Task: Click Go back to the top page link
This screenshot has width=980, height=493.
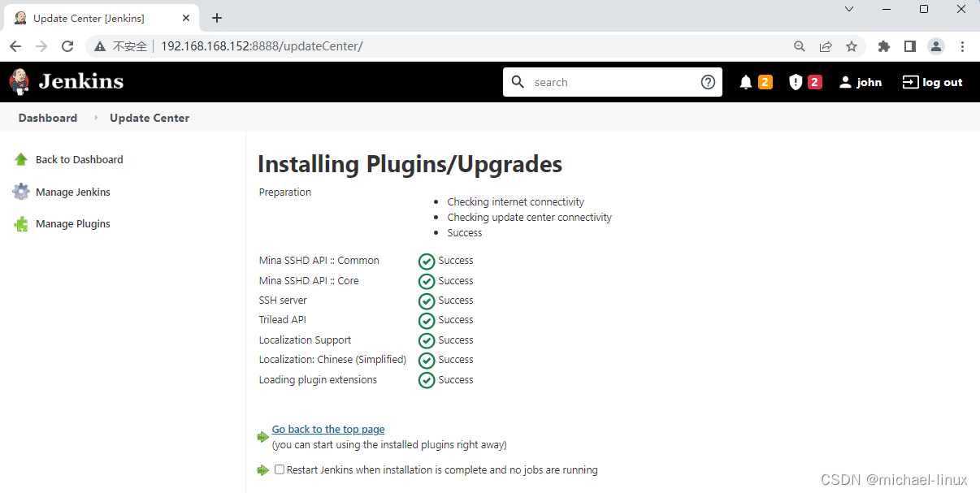Action: [328, 429]
